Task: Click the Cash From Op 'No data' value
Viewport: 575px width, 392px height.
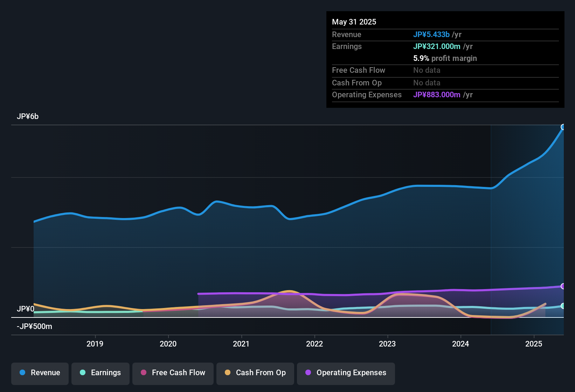Action: point(427,83)
